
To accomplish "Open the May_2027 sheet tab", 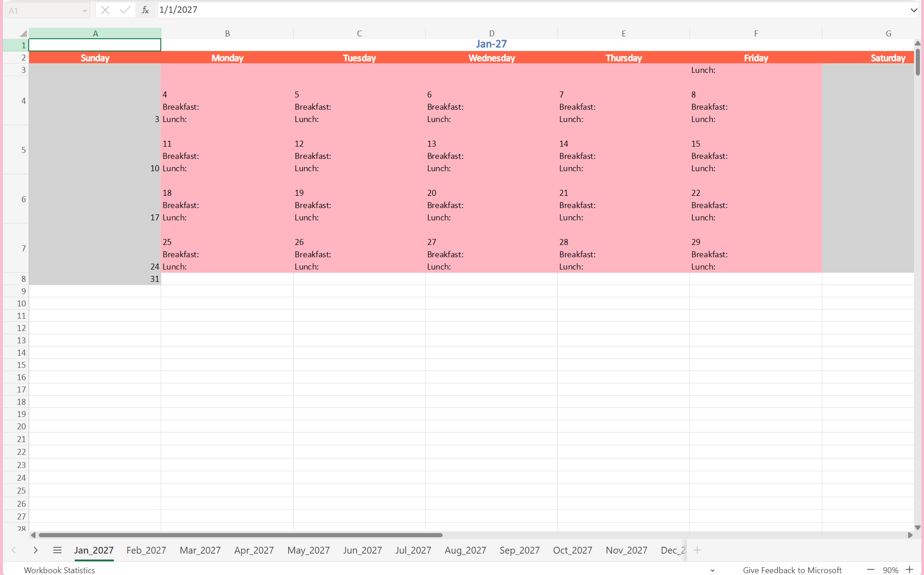I will click(308, 550).
